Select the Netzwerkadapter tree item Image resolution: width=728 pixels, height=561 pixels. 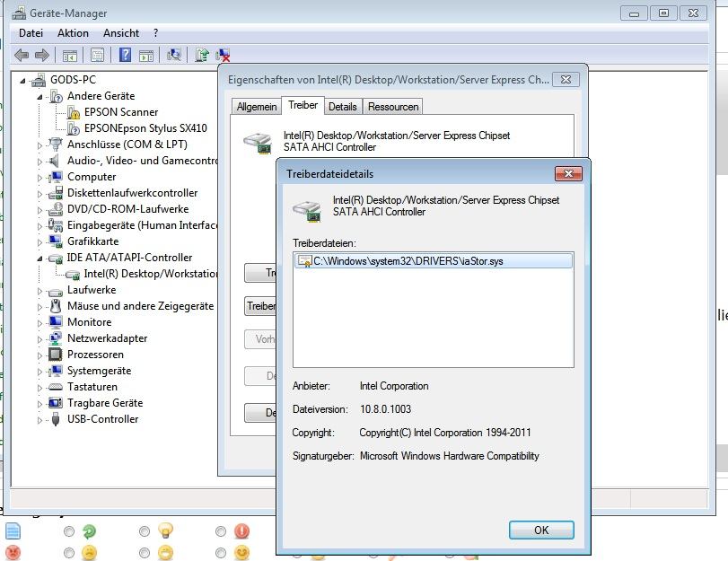coord(107,338)
